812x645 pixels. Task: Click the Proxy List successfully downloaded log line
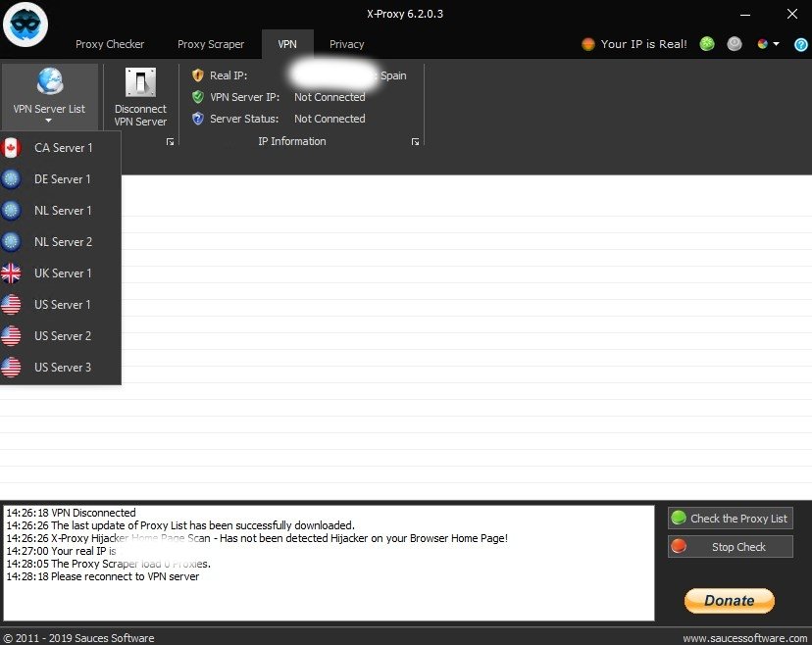coord(180,525)
